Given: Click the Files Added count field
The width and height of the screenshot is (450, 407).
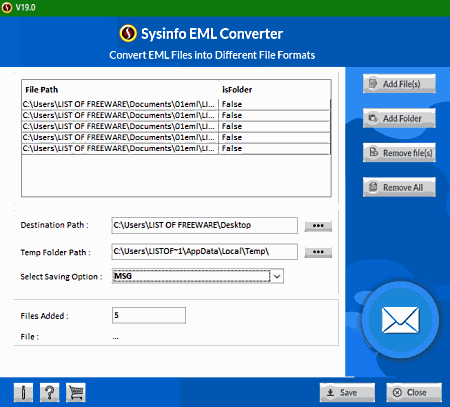Looking at the screenshot, I should pyautogui.click(x=149, y=315).
